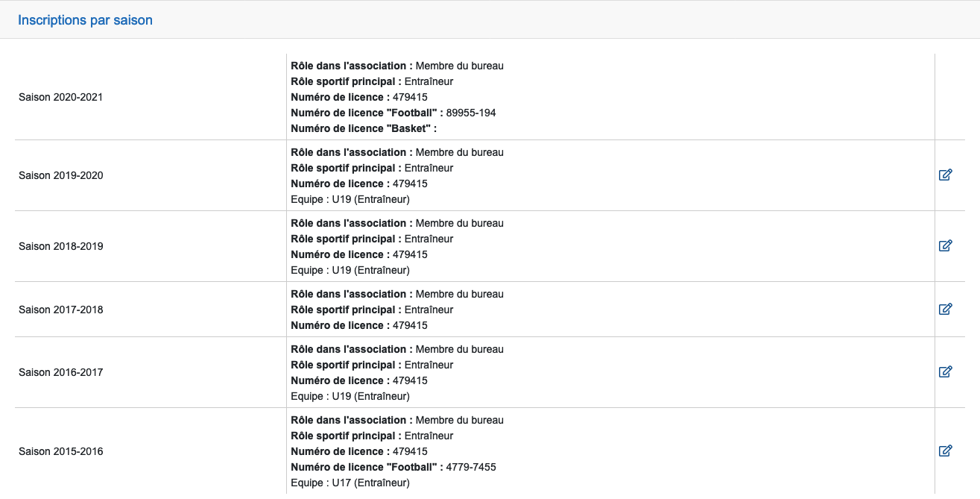Select the 'Saison 2019-2020' row label

pyautogui.click(x=61, y=175)
